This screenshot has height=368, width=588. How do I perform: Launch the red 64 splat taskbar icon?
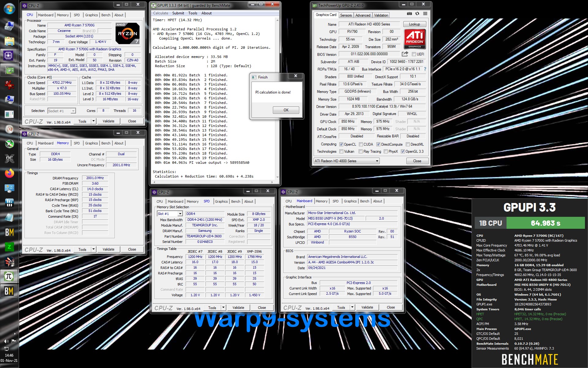pos(9,85)
